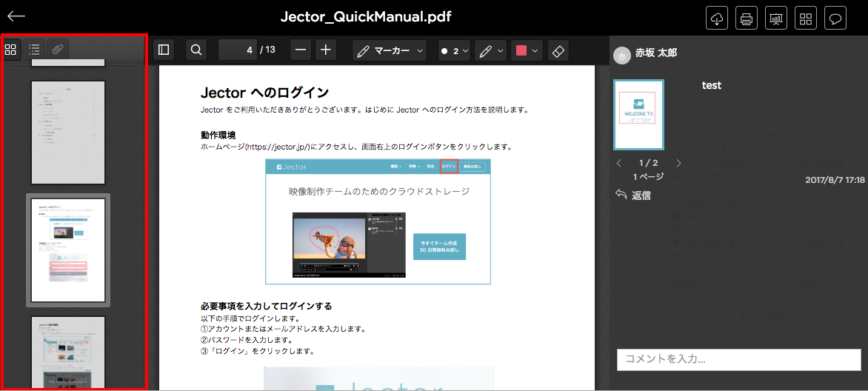Image resolution: width=868 pixels, height=391 pixels.
Task: Go to next comment page arrow
Action: (679, 163)
